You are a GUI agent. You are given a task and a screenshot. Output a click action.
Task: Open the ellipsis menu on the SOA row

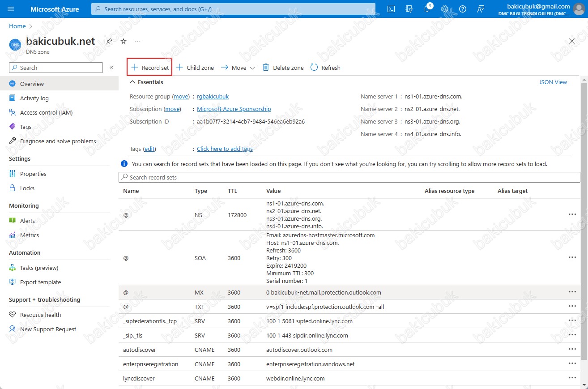click(x=572, y=257)
